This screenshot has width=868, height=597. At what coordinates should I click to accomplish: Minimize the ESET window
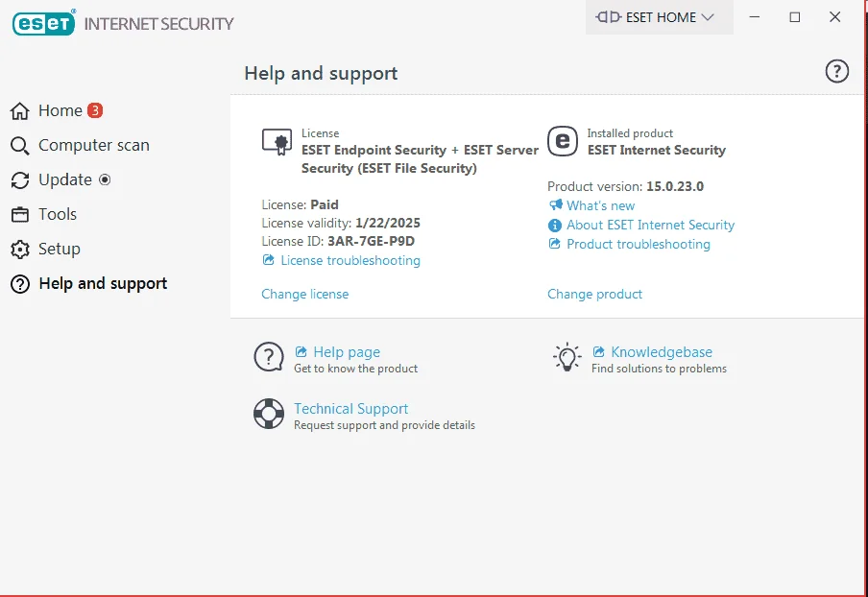[754, 17]
